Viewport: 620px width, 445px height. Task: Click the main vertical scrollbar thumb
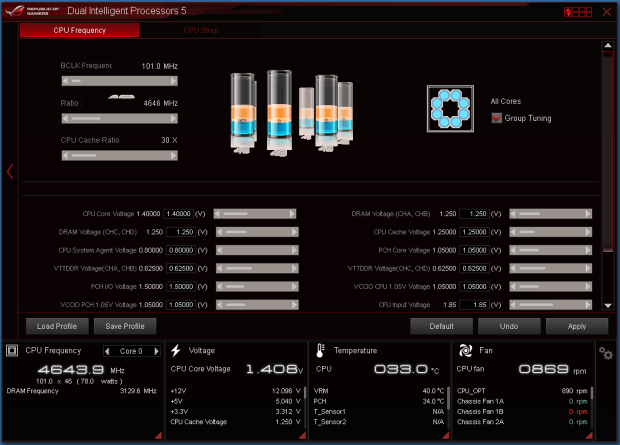pos(608,151)
